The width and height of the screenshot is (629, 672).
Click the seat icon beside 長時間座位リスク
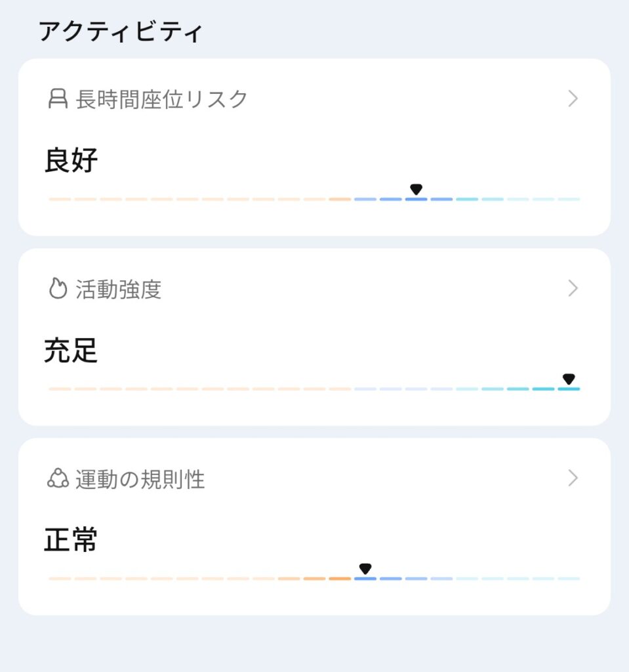tap(58, 99)
